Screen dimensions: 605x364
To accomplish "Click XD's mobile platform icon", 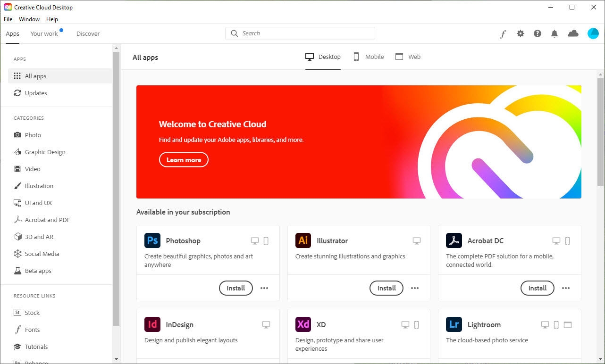I will click(417, 325).
